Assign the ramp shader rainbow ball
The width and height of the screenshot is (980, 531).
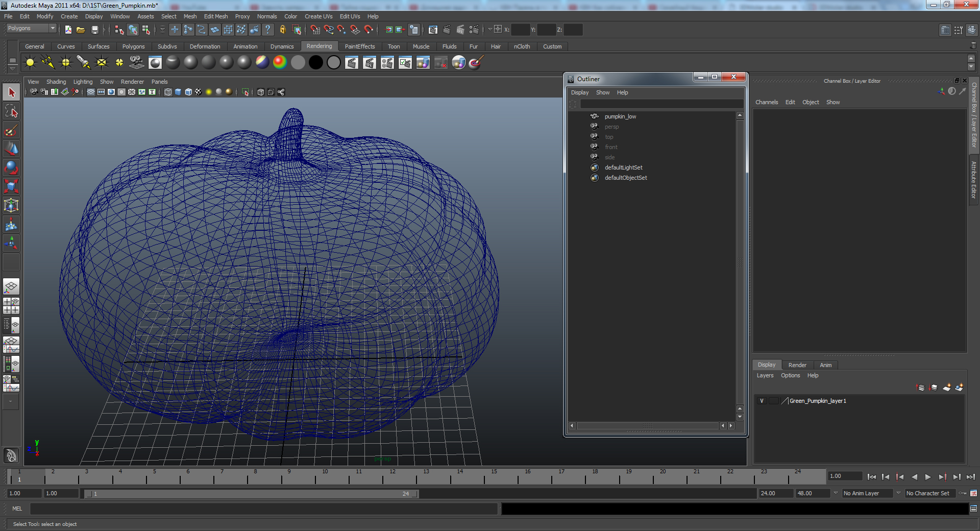tap(280, 63)
